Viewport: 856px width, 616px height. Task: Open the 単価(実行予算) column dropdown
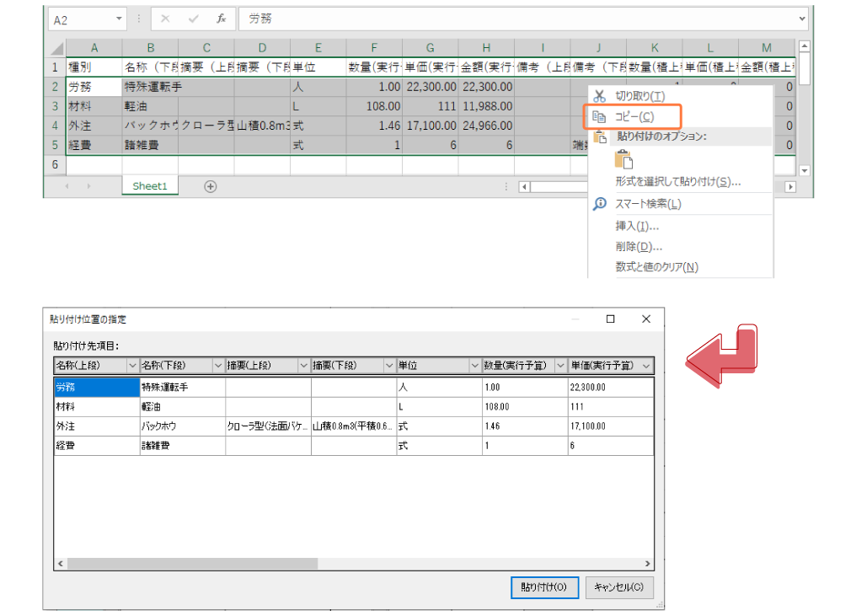(x=647, y=366)
